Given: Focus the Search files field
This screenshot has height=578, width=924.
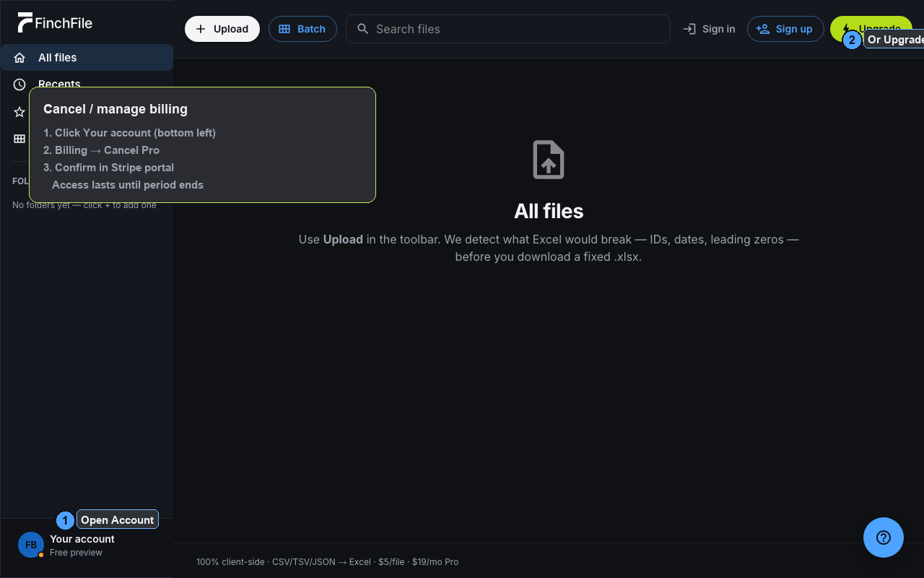Looking at the screenshot, I should point(508,29).
